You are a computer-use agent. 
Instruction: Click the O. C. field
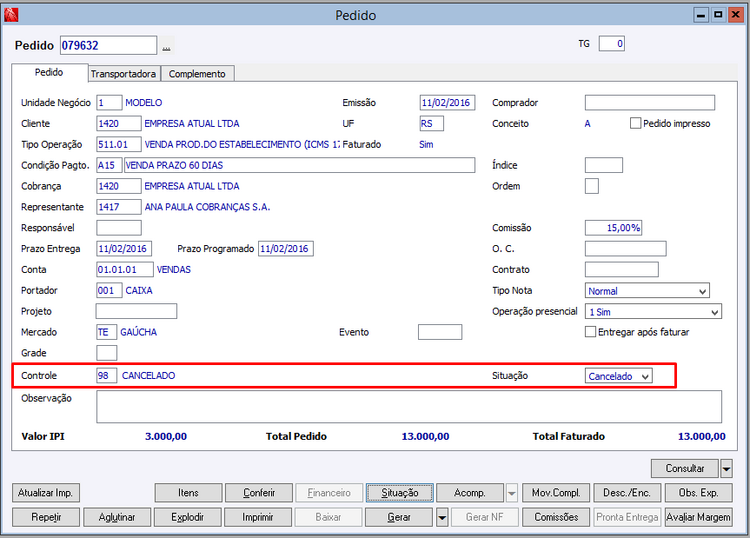[x=625, y=249]
